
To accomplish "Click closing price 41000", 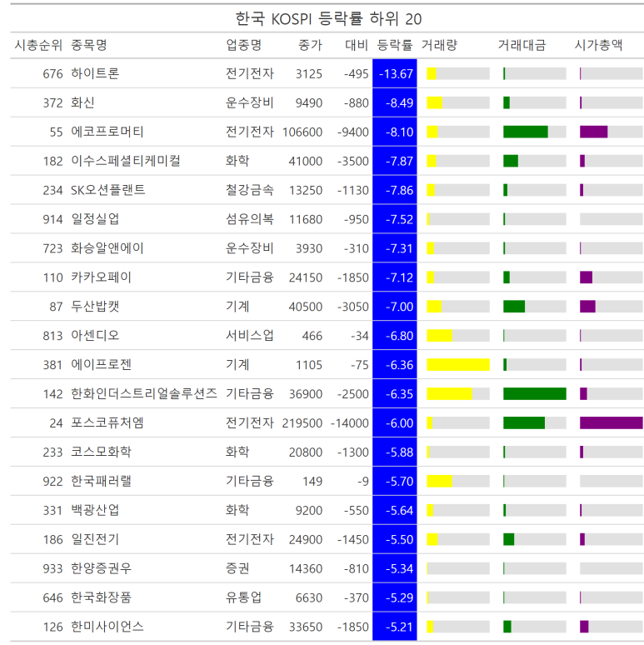I will [x=306, y=161].
